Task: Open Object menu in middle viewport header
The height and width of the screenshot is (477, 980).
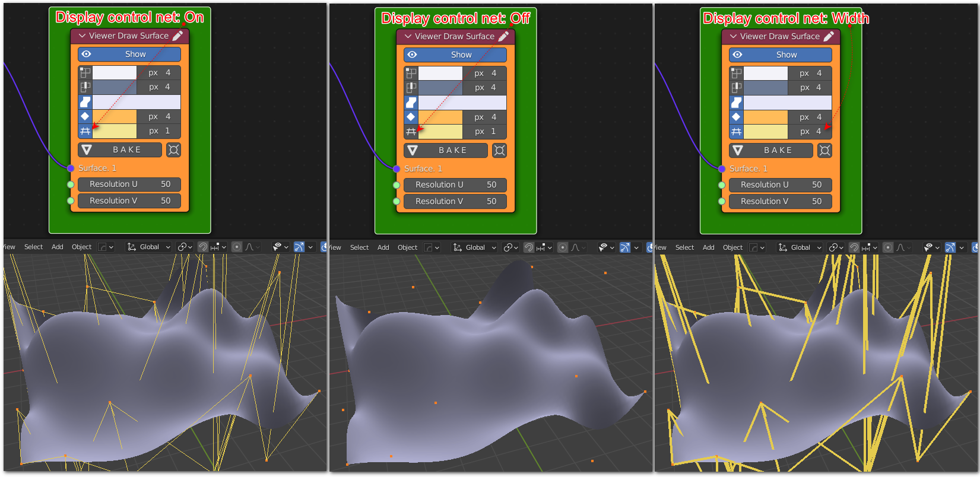Action: pyautogui.click(x=408, y=247)
